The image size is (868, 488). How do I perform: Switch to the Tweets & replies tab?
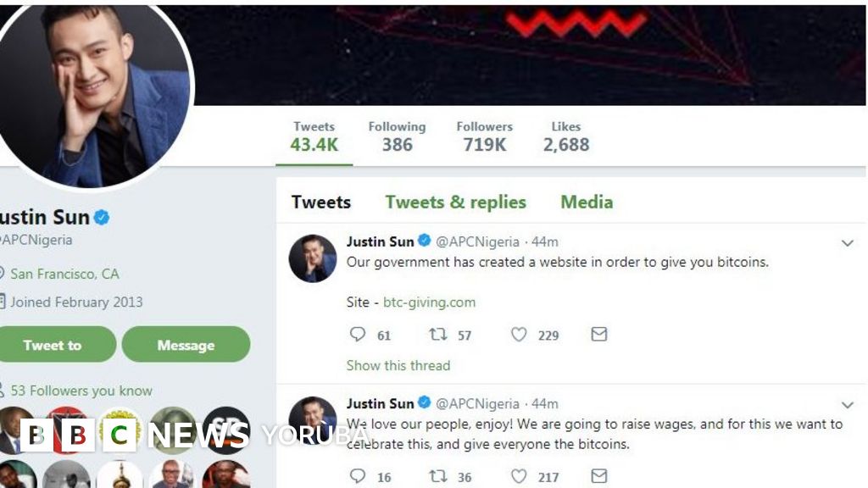pyautogui.click(x=455, y=202)
